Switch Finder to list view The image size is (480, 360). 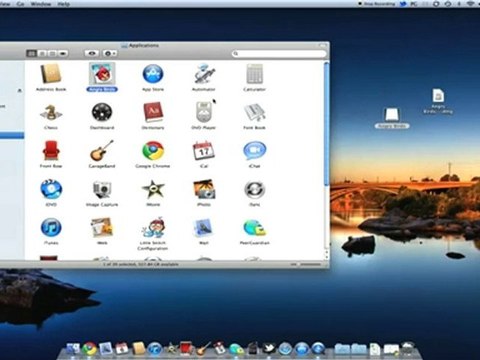click(42, 53)
